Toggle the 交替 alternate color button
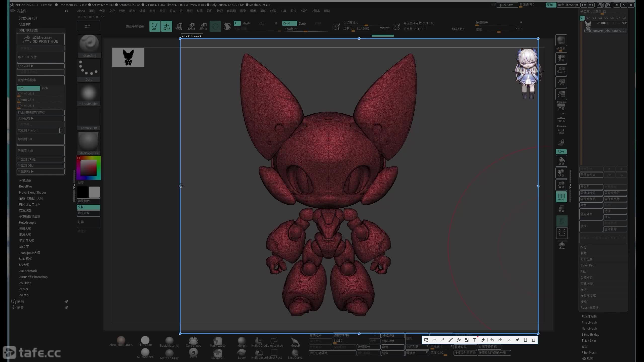Screen dimensions: 644x362 (88, 207)
